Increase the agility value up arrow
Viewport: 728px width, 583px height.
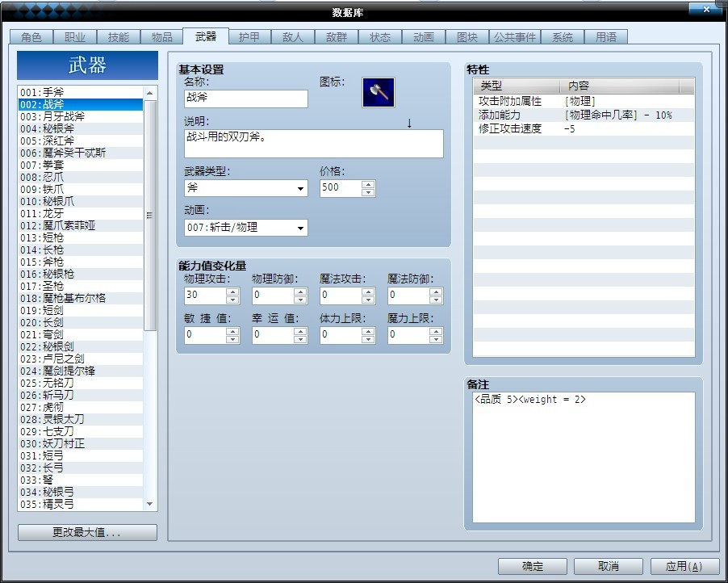point(232,331)
